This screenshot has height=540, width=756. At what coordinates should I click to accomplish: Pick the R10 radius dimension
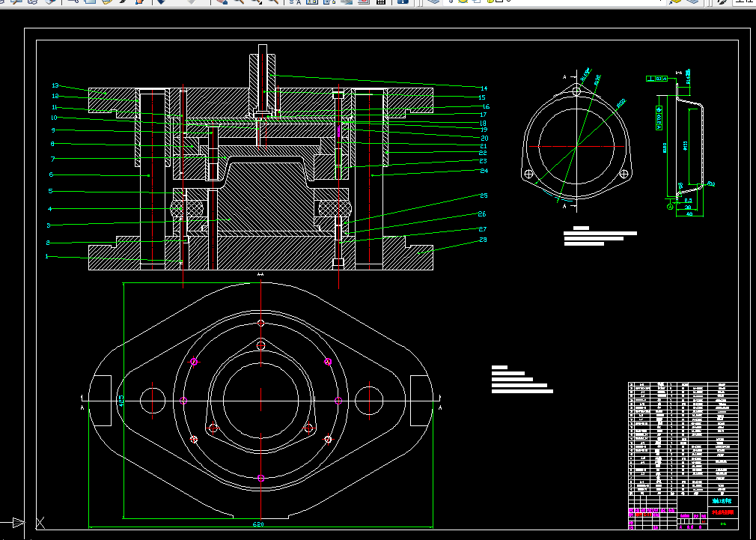pos(711,183)
